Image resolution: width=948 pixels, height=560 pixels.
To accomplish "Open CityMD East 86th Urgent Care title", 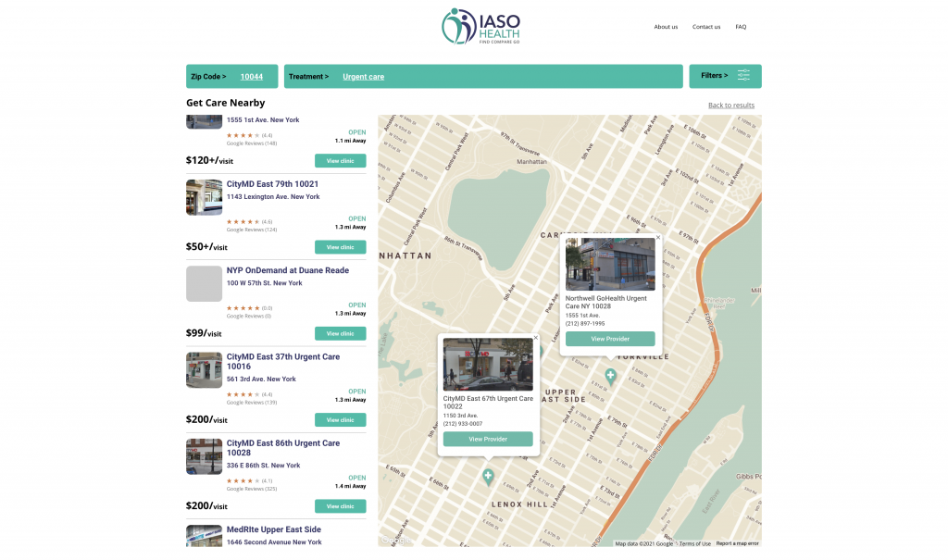I will click(x=283, y=448).
